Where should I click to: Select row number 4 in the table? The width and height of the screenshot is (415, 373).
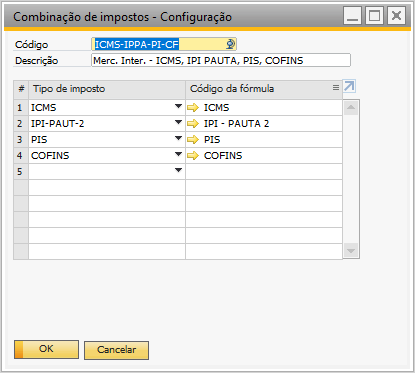pos(21,156)
